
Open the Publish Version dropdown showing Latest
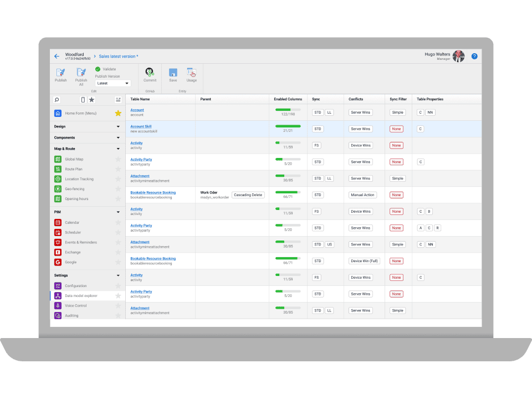pos(112,83)
